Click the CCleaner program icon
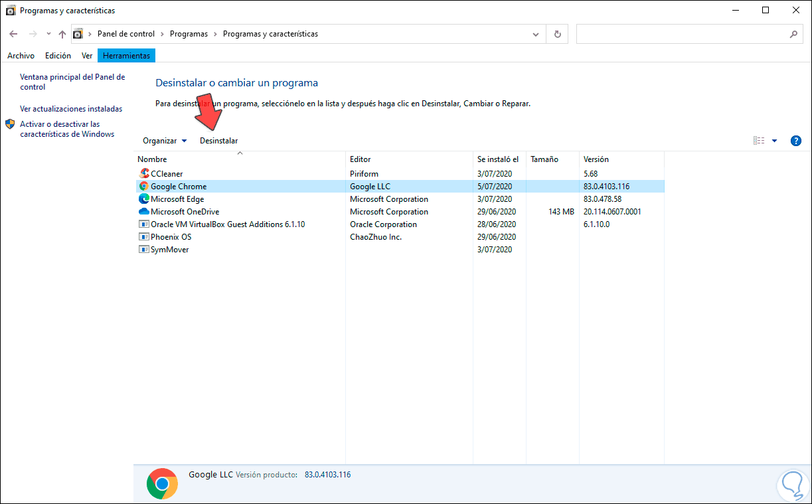This screenshot has height=504, width=812. point(144,173)
